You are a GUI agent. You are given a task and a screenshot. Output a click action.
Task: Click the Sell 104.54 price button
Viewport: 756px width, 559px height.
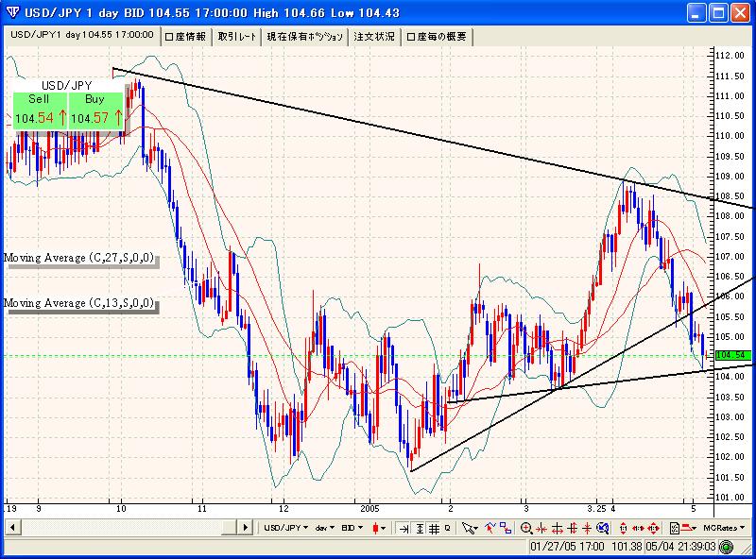(40, 110)
